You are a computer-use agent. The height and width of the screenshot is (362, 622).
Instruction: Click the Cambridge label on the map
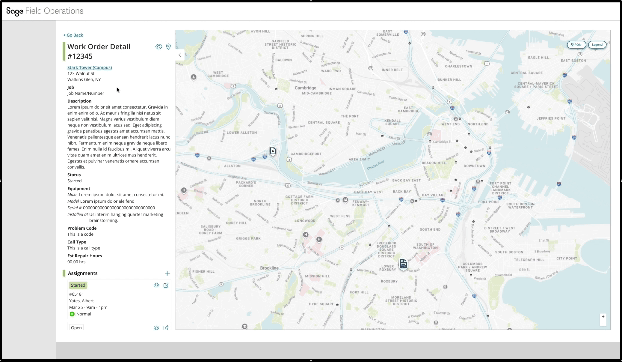305,88
